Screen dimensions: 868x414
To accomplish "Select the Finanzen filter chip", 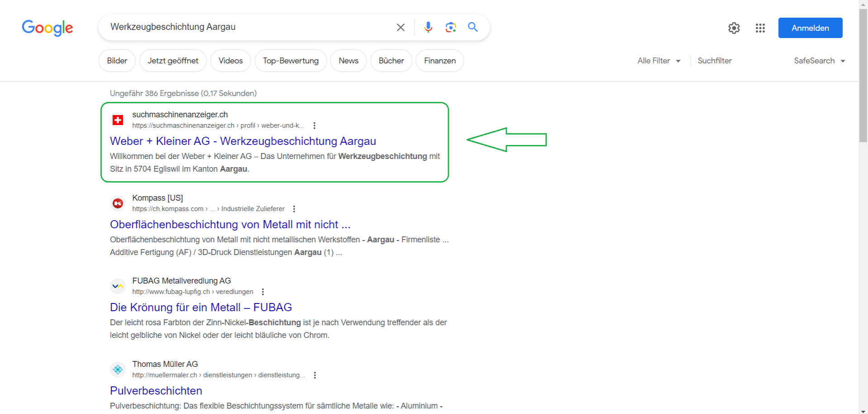I will point(440,61).
